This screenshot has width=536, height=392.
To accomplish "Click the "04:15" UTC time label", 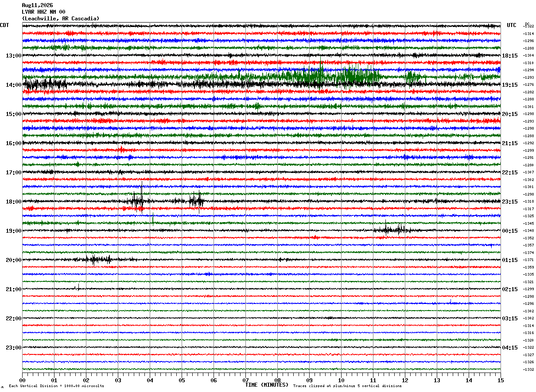I will pyautogui.click(x=510, y=348).
